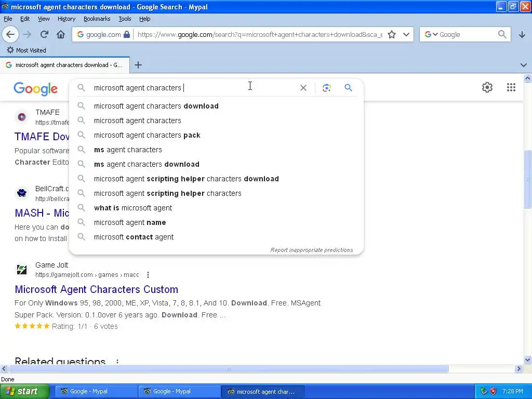The height and width of the screenshot is (399, 532).
Task: Choose suggestion 'ms agent characters'
Action: pos(216,150)
